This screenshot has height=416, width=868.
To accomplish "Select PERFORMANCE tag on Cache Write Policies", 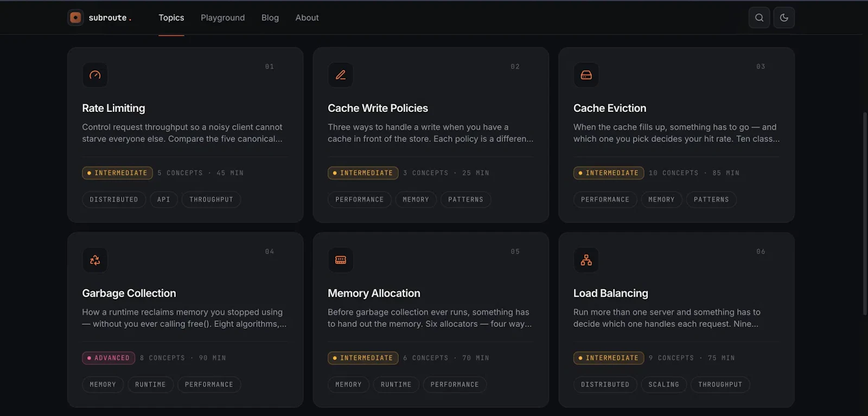I will pos(360,199).
